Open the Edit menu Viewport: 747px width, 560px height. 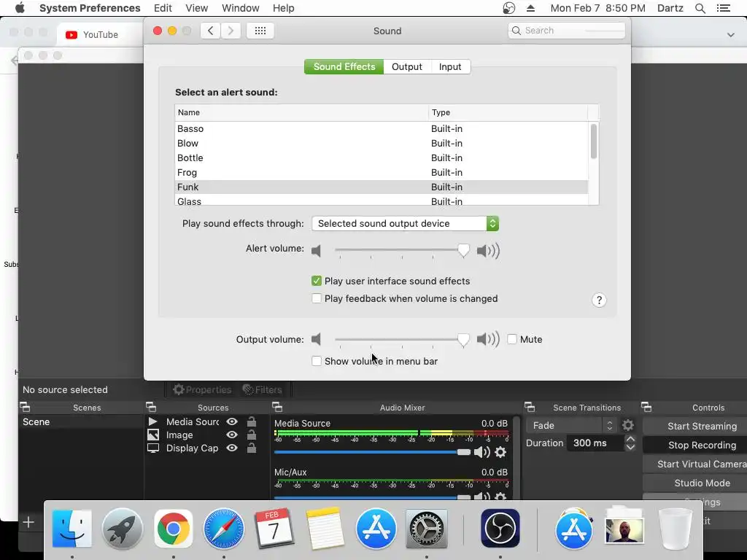point(163,8)
